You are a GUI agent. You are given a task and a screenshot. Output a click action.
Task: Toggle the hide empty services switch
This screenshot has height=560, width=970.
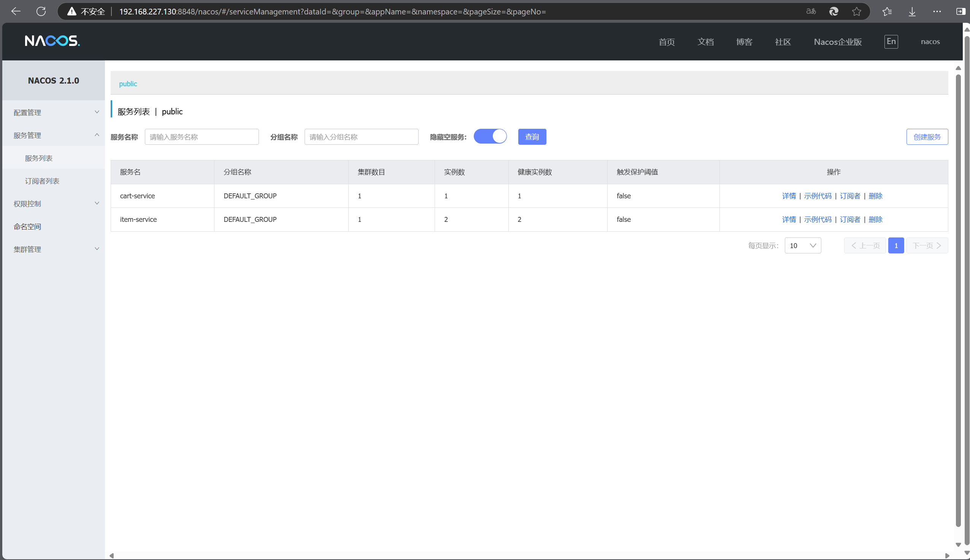490,136
